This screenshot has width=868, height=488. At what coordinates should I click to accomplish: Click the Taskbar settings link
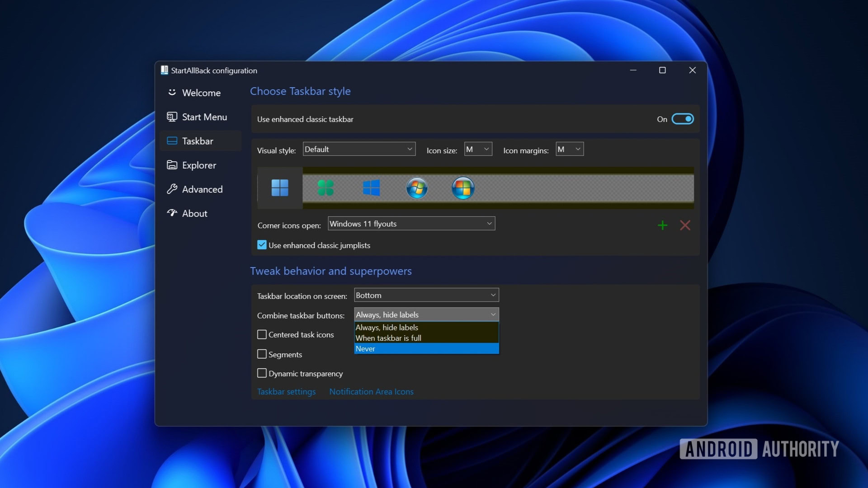pos(286,391)
